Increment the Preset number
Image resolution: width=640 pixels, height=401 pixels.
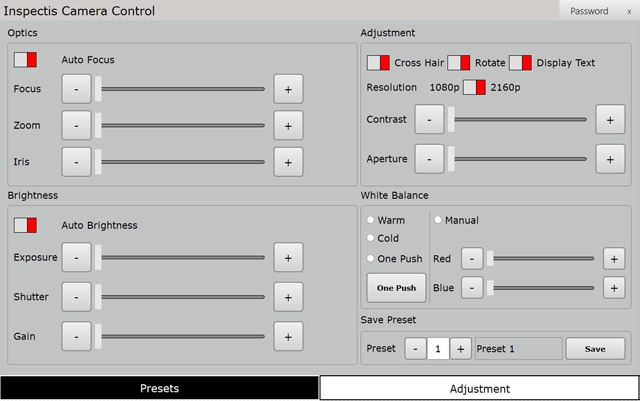460,349
